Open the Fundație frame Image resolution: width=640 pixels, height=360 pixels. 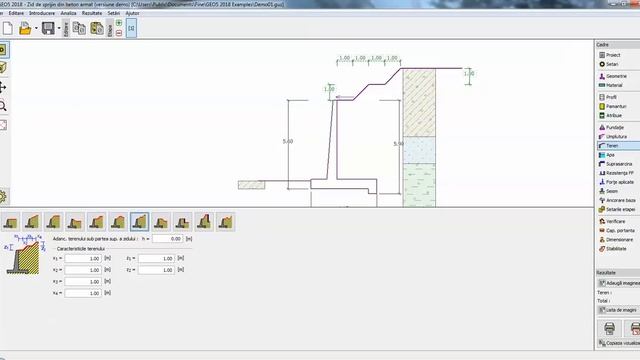pos(618,127)
